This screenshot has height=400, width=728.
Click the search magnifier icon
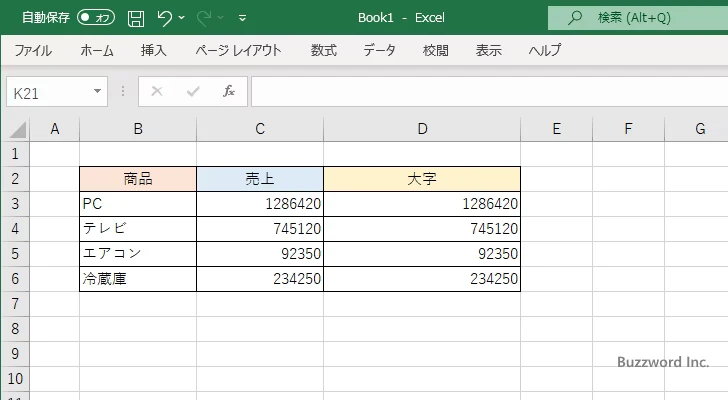coord(575,18)
